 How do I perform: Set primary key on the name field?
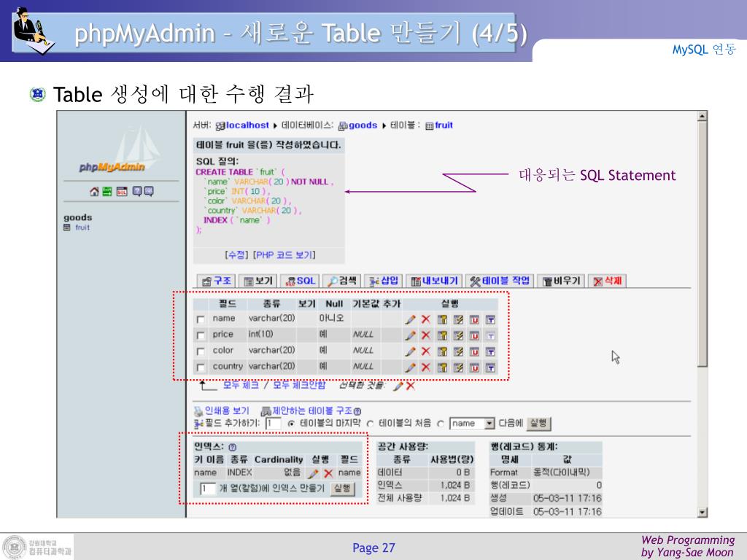(442, 319)
